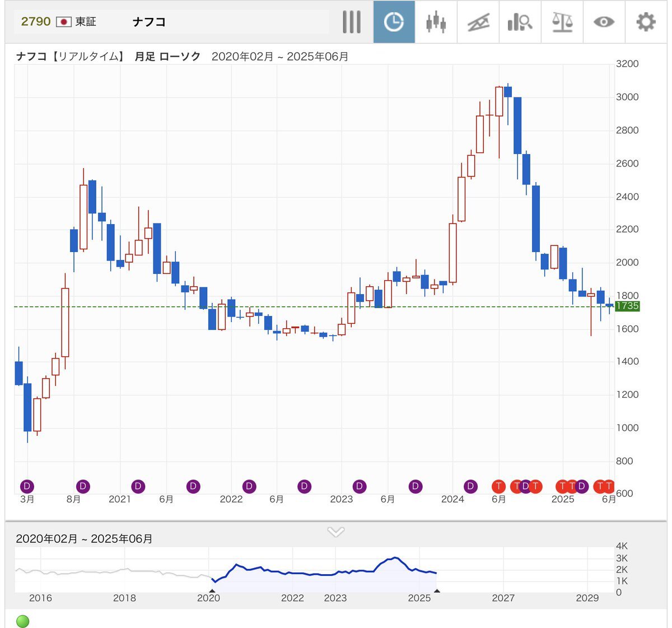
Task: Click the navigator's 2018 year label
Action: (124, 598)
